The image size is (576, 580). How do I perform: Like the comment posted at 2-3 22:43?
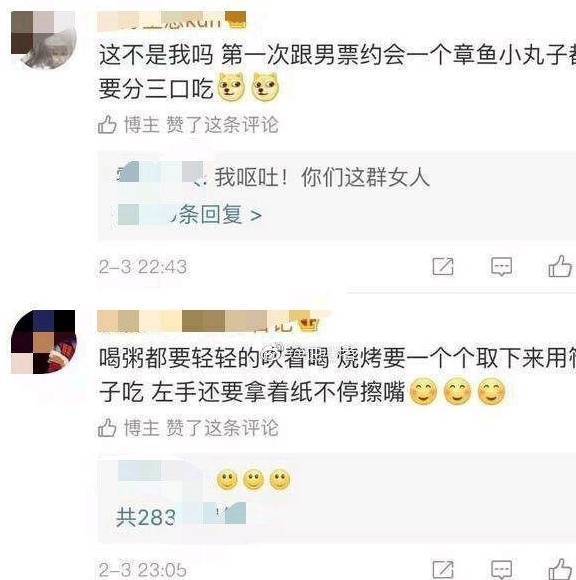coord(560,266)
